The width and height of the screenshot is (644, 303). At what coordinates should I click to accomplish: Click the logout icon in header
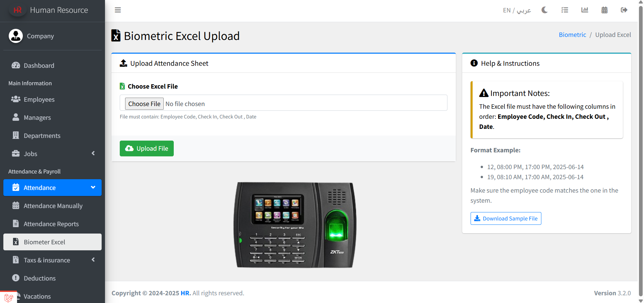pyautogui.click(x=624, y=10)
